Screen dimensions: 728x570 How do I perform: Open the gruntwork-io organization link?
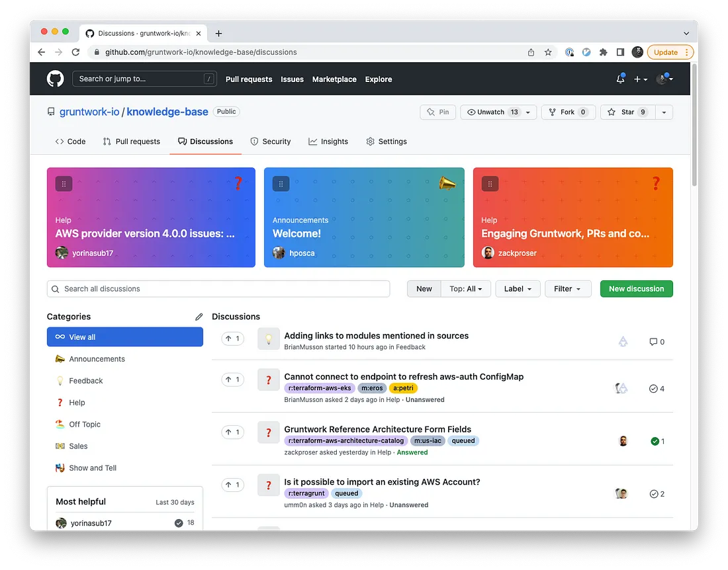click(x=89, y=112)
